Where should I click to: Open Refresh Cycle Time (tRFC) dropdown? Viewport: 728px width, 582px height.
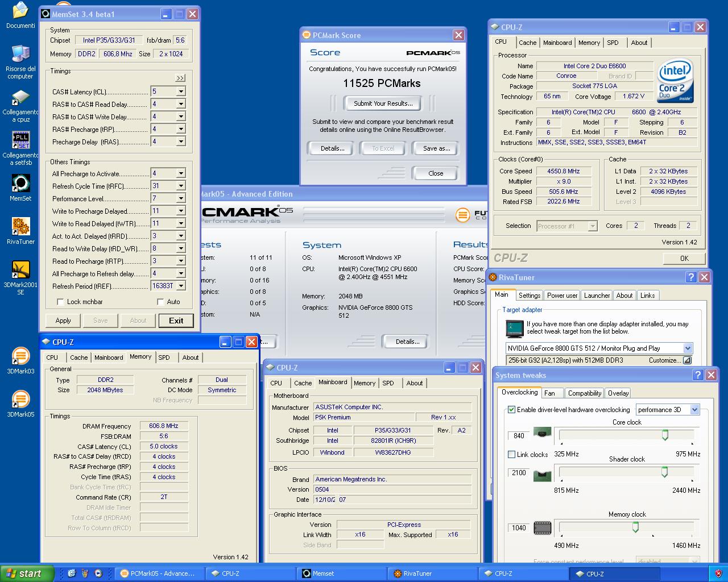[181, 186]
